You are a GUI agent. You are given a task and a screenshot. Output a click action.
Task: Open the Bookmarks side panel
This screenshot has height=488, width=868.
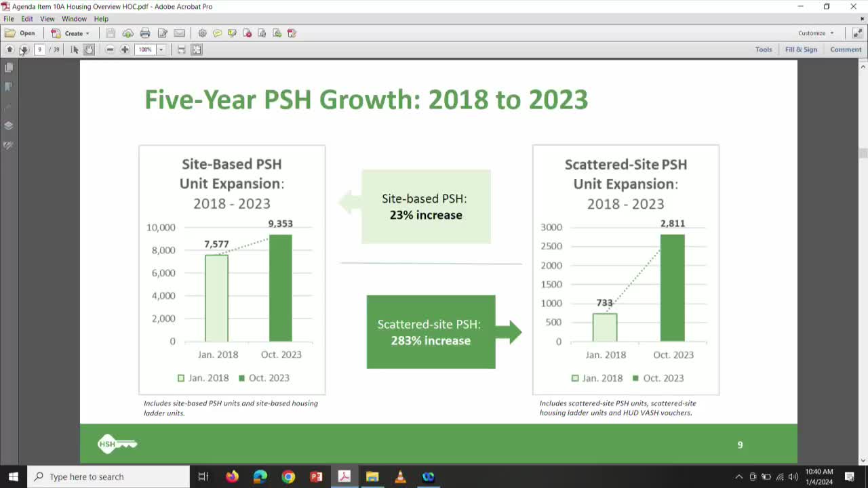(9, 87)
